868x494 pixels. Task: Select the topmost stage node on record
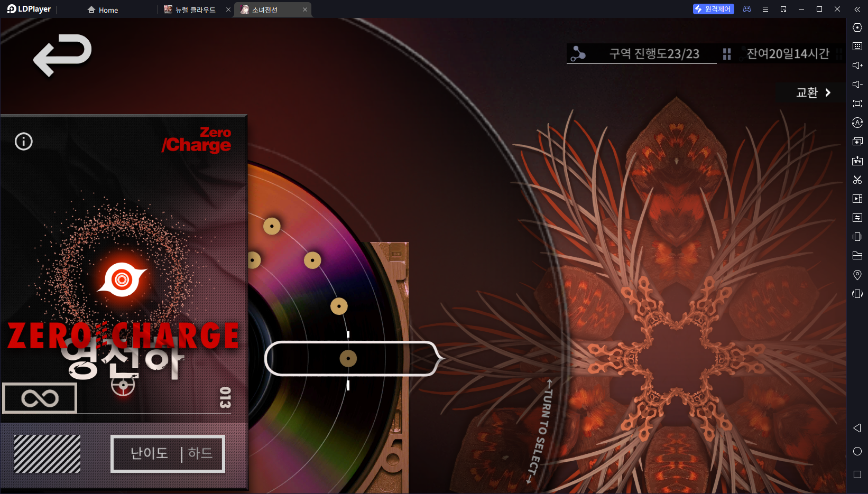272,226
